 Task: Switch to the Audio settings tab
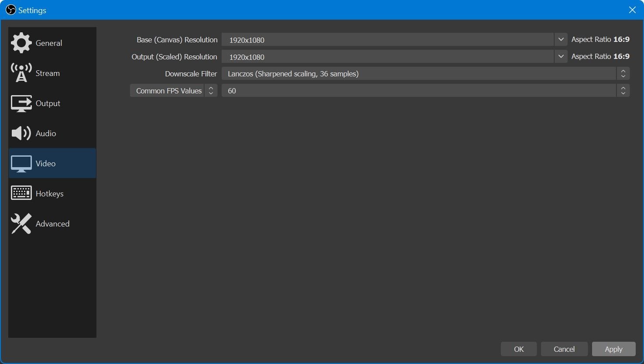pos(46,134)
